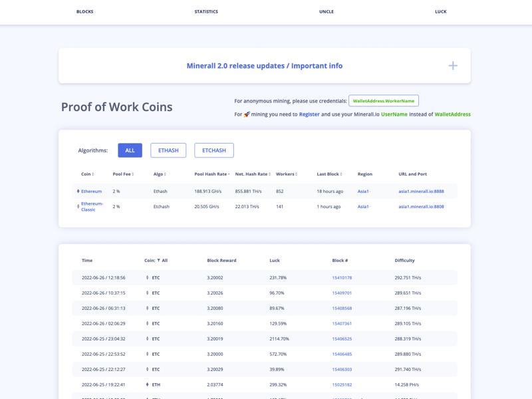
Task: Click the ETC coin icon in 22:12:27 row
Action: (x=147, y=369)
